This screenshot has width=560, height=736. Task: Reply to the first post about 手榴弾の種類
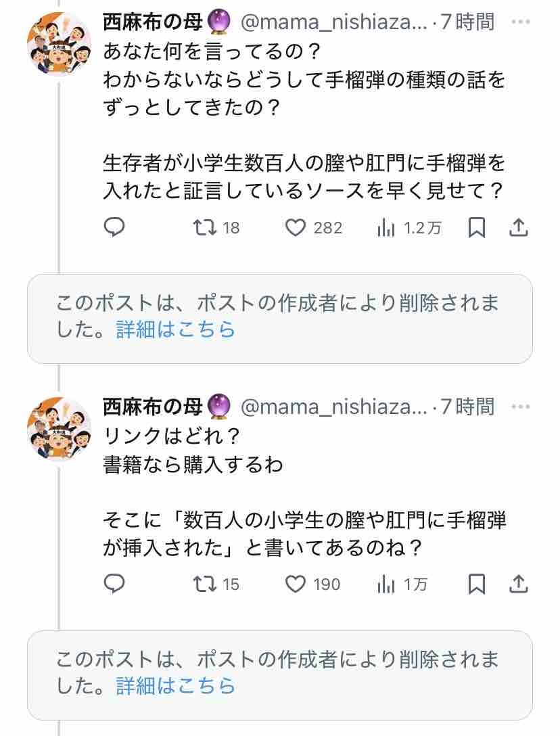point(114,227)
